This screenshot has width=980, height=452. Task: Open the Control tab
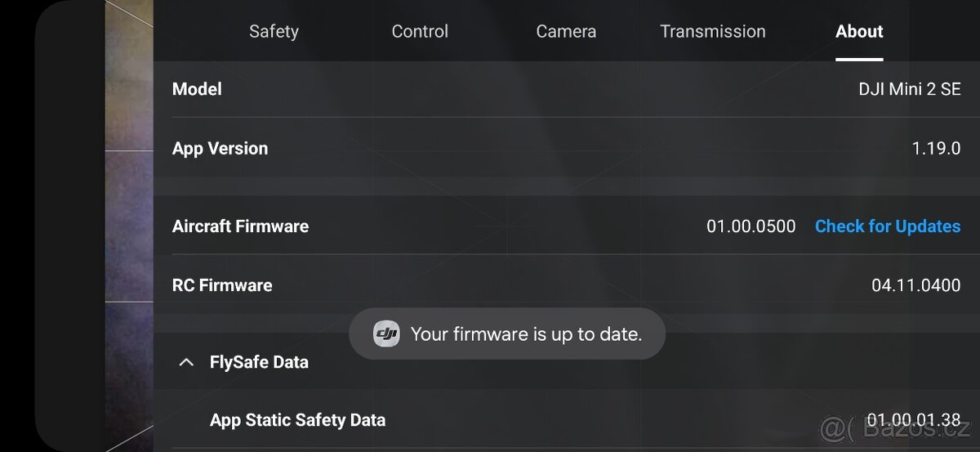pyautogui.click(x=420, y=32)
